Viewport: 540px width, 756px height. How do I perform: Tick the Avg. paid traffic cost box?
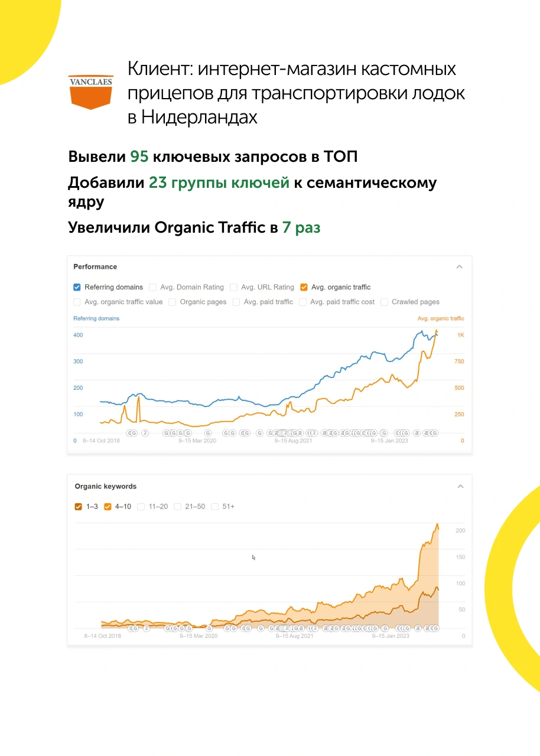302,302
